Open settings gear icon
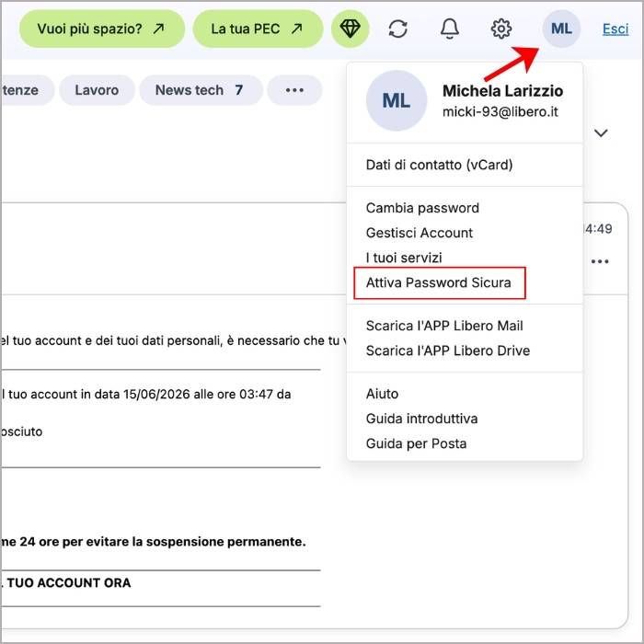This screenshot has height=644, width=644. pyautogui.click(x=501, y=29)
